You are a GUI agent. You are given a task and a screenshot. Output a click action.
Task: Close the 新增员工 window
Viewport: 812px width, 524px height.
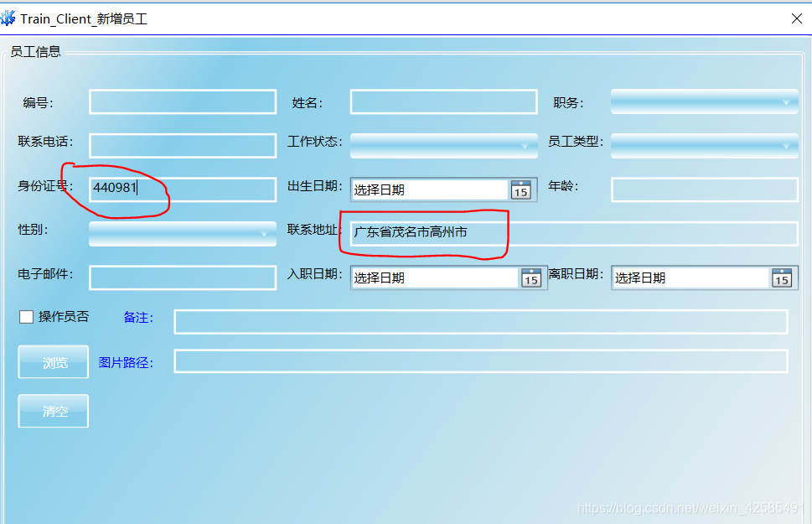click(x=797, y=18)
